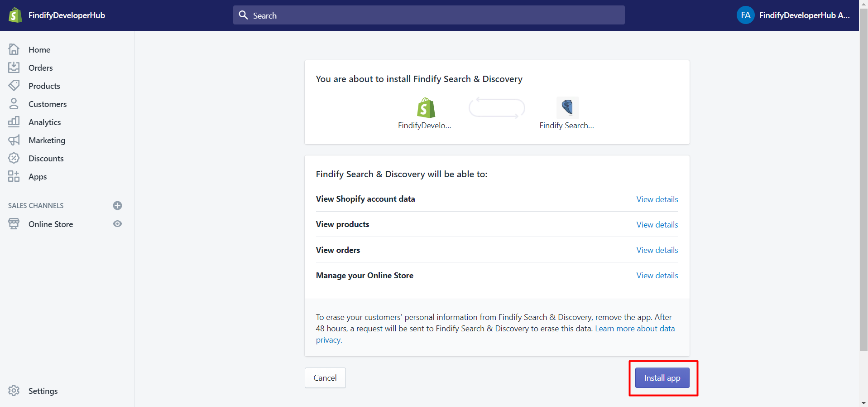Image resolution: width=868 pixels, height=407 pixels.
Task: Navigate to Customers
Action: 48,104
